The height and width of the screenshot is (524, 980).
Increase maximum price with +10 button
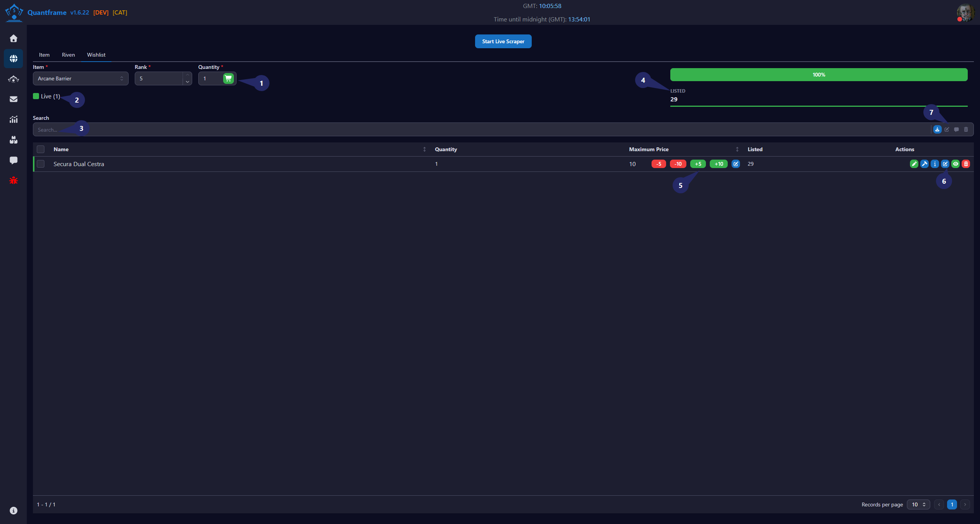tap(719, 164)
